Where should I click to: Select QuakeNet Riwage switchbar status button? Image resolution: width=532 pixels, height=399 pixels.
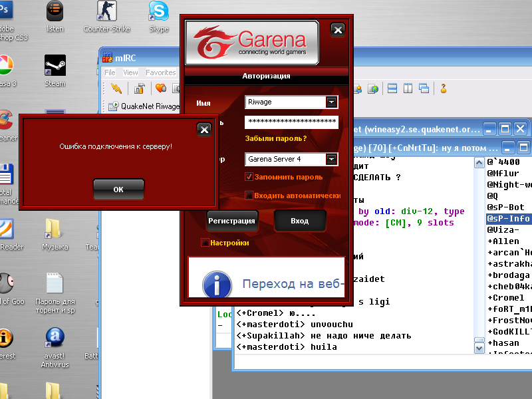(x=144, y=106)
